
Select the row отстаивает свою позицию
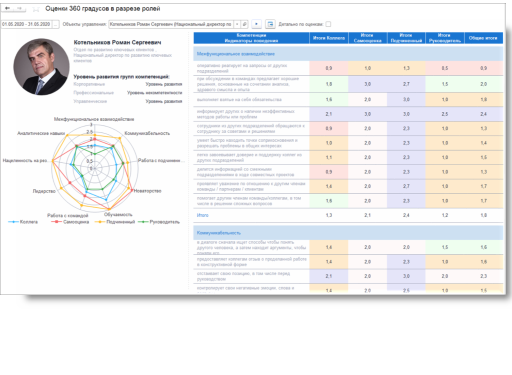point(348,276)
